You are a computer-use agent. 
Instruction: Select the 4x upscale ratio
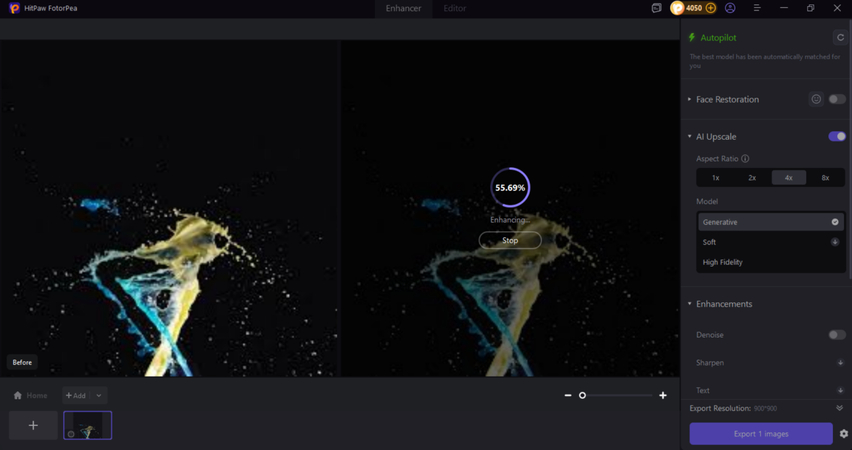coord(788,178)
